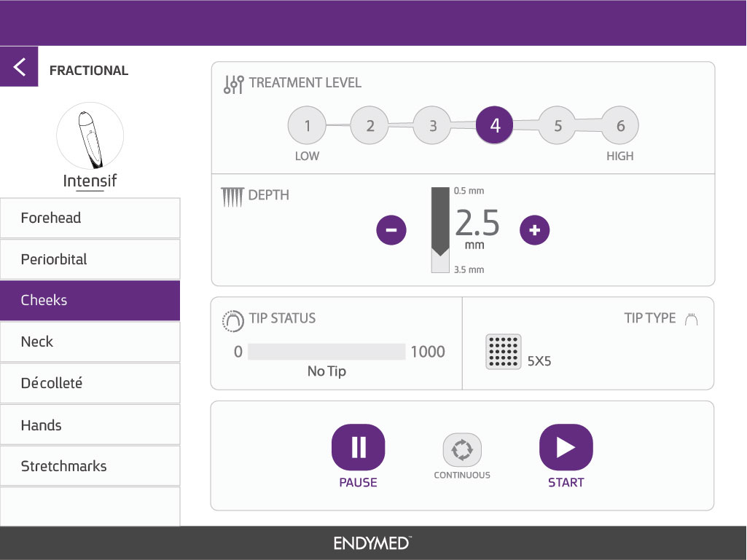Click the 5X5 tip type label
Screen dimensions: 747x560
pyautogui.click(x=539, y=361)
